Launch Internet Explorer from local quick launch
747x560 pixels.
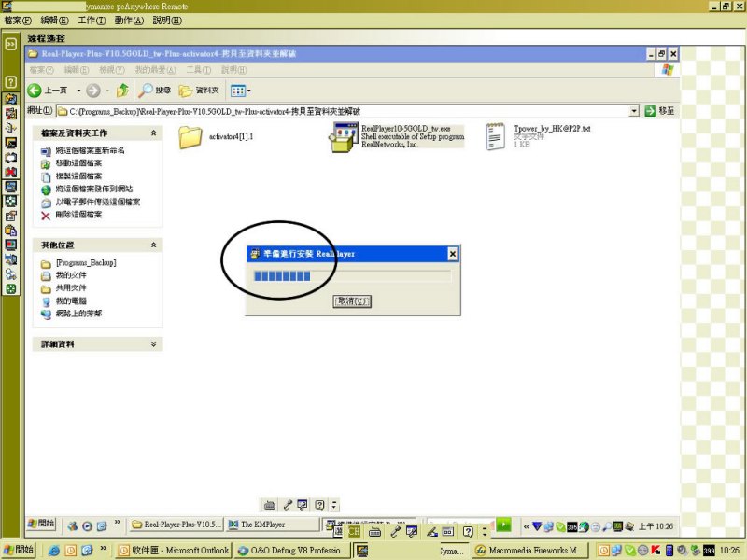click(54, 551)
